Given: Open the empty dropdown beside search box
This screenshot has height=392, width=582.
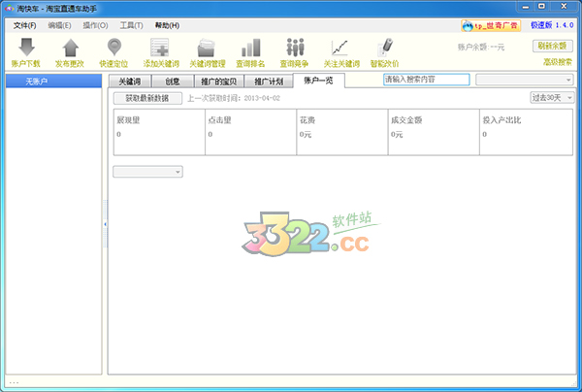Looking at the screenshot, I should (x=525, y=80).
